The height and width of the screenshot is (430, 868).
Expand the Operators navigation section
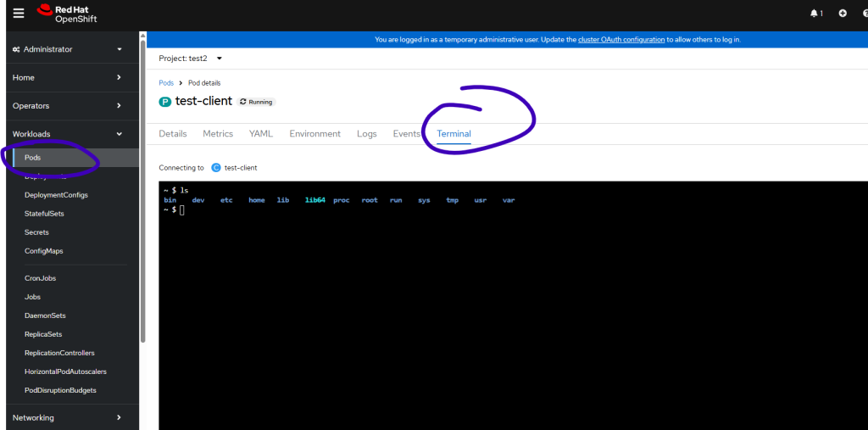[x=68, y=106]
